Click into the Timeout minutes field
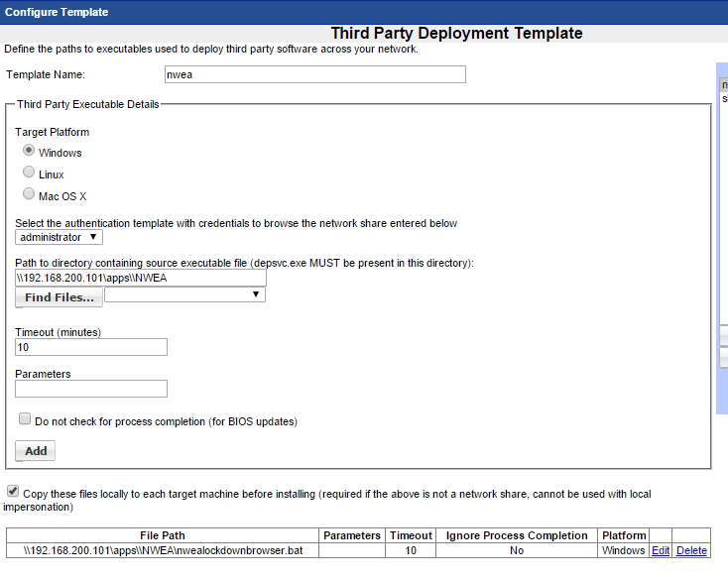 (x=91, y=347)
